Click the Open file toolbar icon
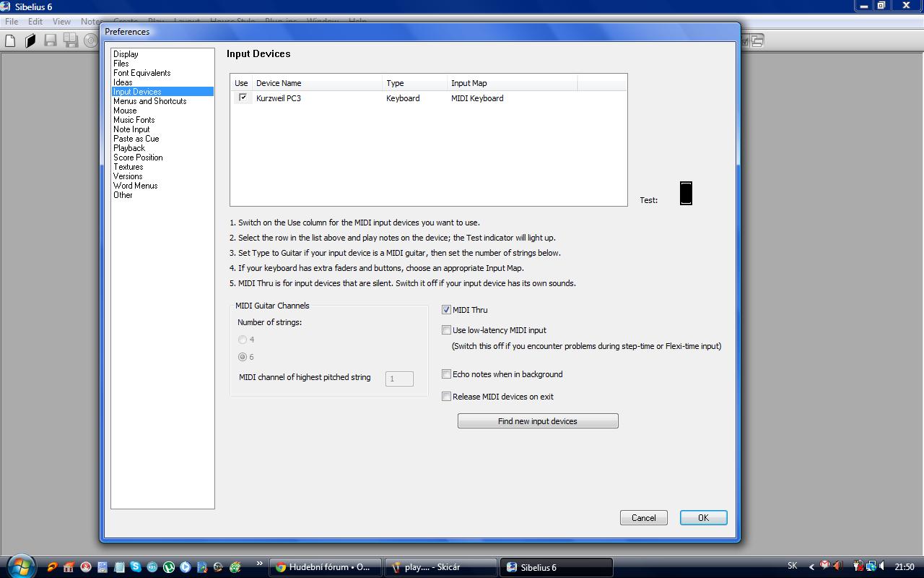The image size is (924, 578). 30,40
